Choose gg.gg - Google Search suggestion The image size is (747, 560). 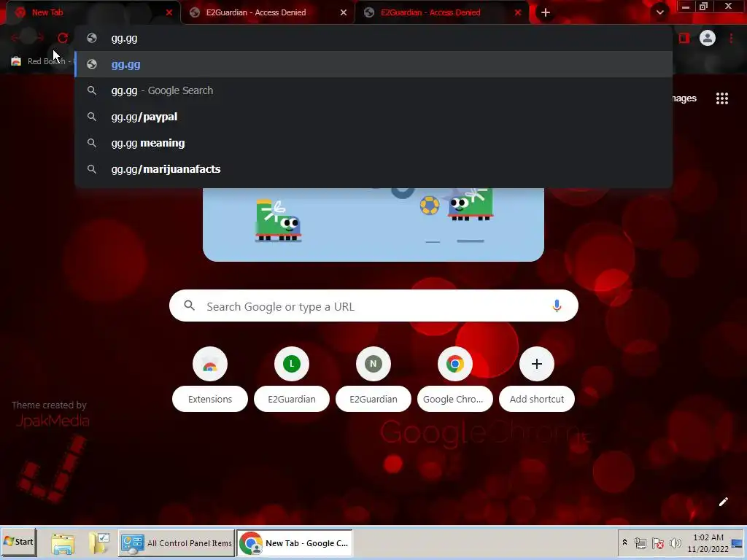pyautogui.click(x=373, y=90)
